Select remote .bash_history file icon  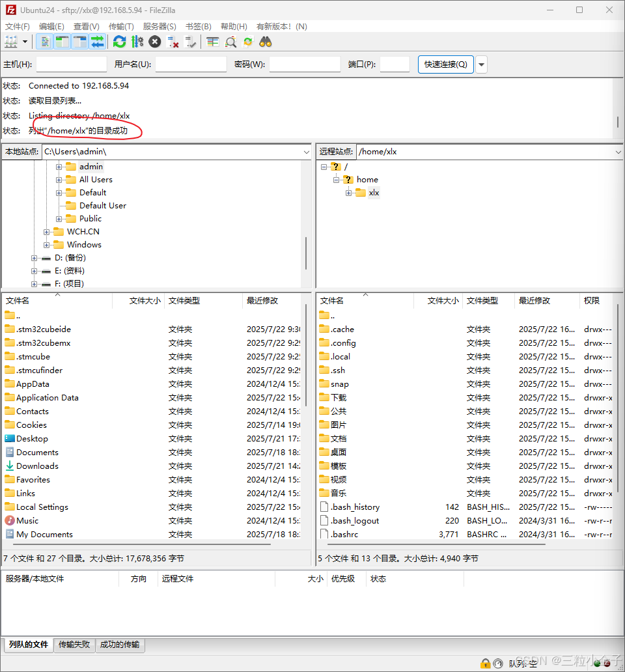[324, 507]
